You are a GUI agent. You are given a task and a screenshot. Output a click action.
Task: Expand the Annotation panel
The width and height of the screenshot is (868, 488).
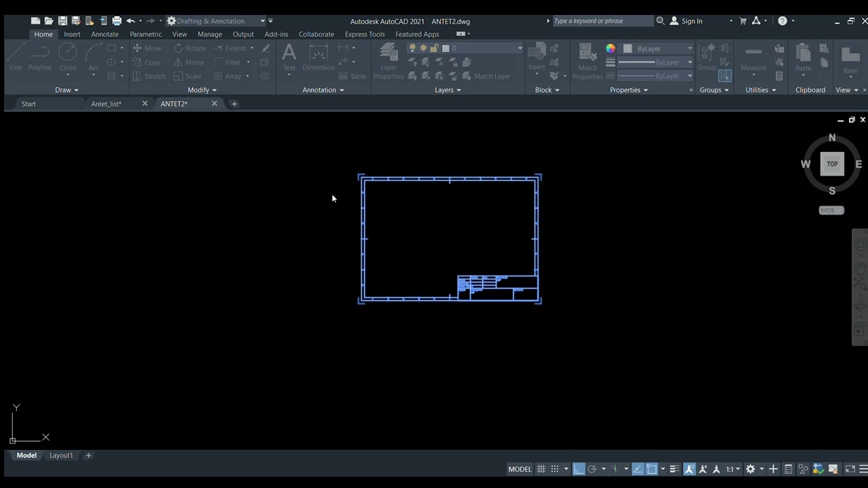[x=323, y=90]
